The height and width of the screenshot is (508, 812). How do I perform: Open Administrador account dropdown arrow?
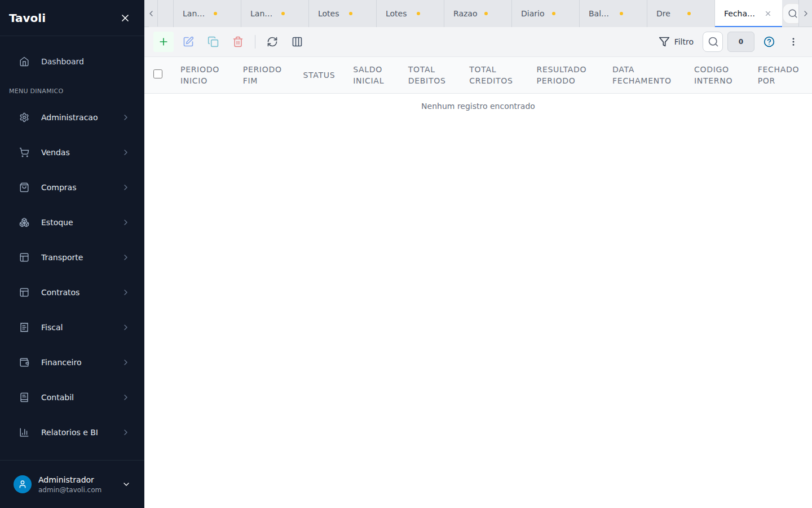click(x=126, y=484)
